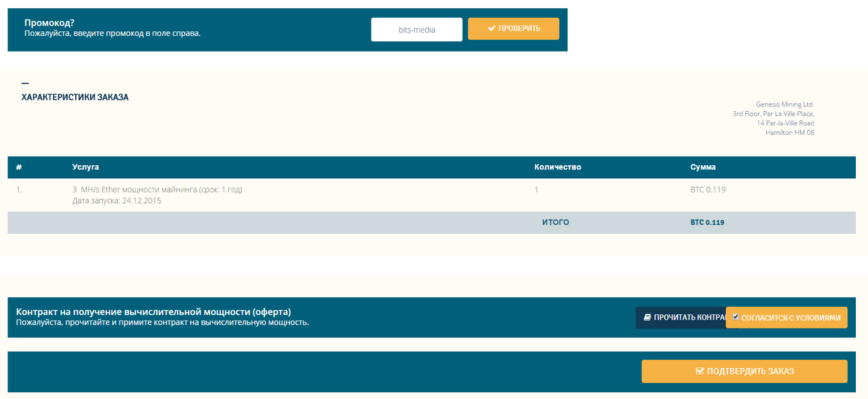Select the Услуга column header
868x399 pixels.
tap(85, 167)
